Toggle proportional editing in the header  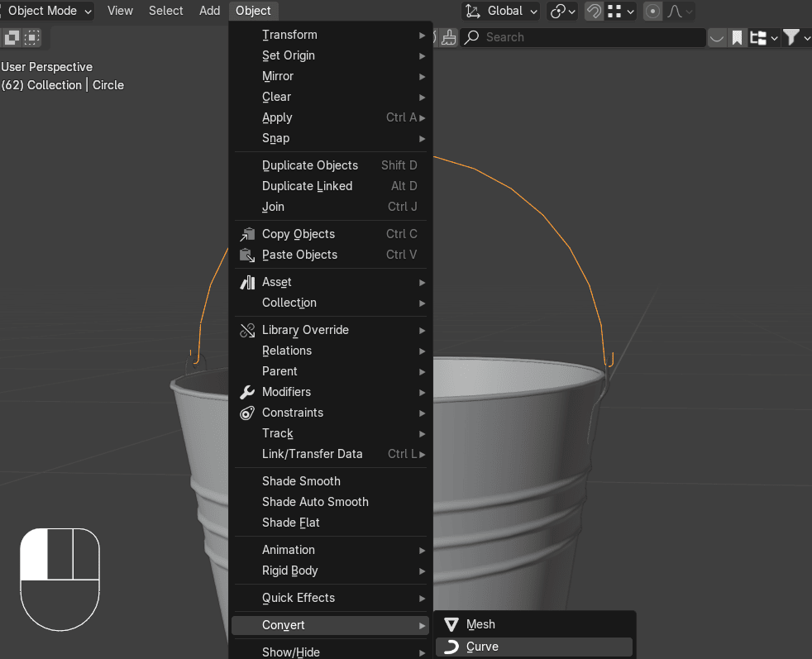[653, 12]
